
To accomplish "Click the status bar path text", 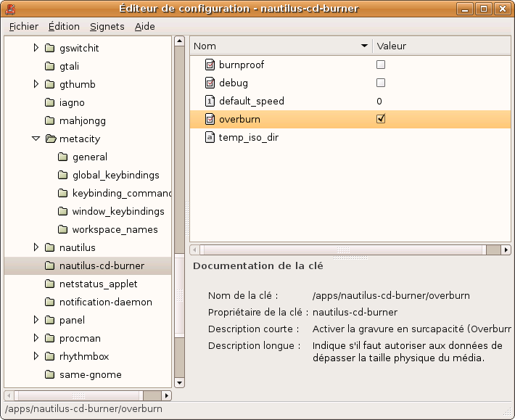I will pos(83,409).
